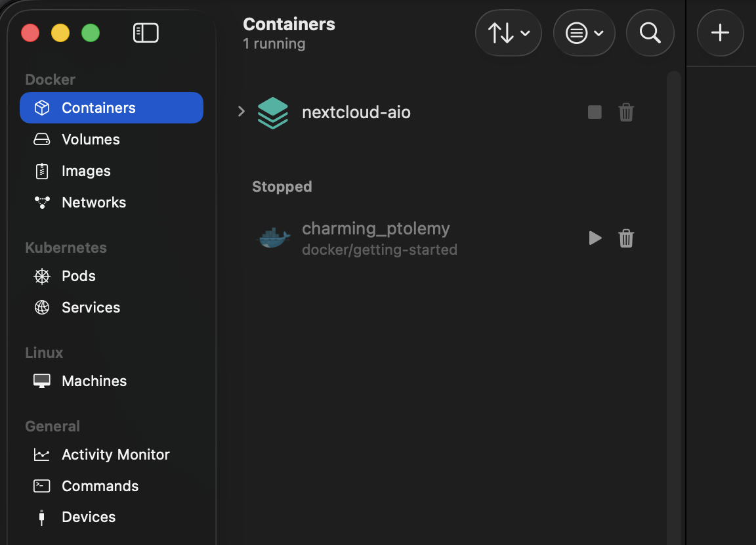This screenshot has width=756, height=545.
Task: Open Kubernetes Pods section
Action: pos(112,276)
